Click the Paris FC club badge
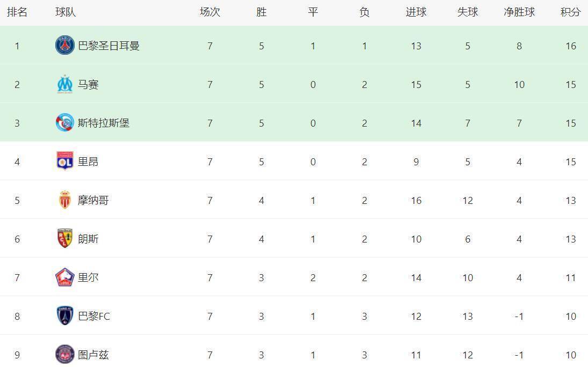Image resolution: width=588 pixels, height=367 pixels. (65, 316)
